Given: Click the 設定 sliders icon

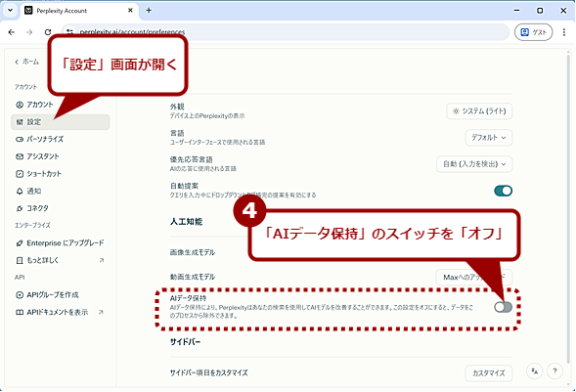Looking at the screenshot, I should click(x=20, y=122).
